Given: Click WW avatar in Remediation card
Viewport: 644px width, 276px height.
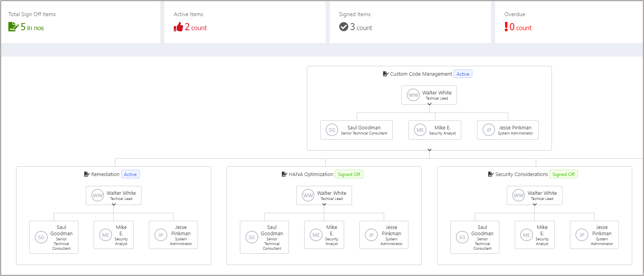Looking at the screenshot, I should pyautogui.click(x=98, y=195).
